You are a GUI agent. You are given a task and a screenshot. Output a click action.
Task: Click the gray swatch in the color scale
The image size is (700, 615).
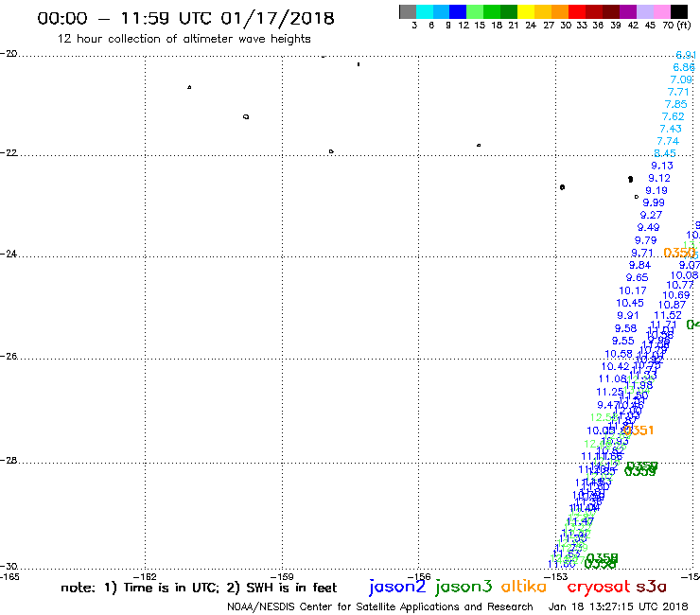408,11
